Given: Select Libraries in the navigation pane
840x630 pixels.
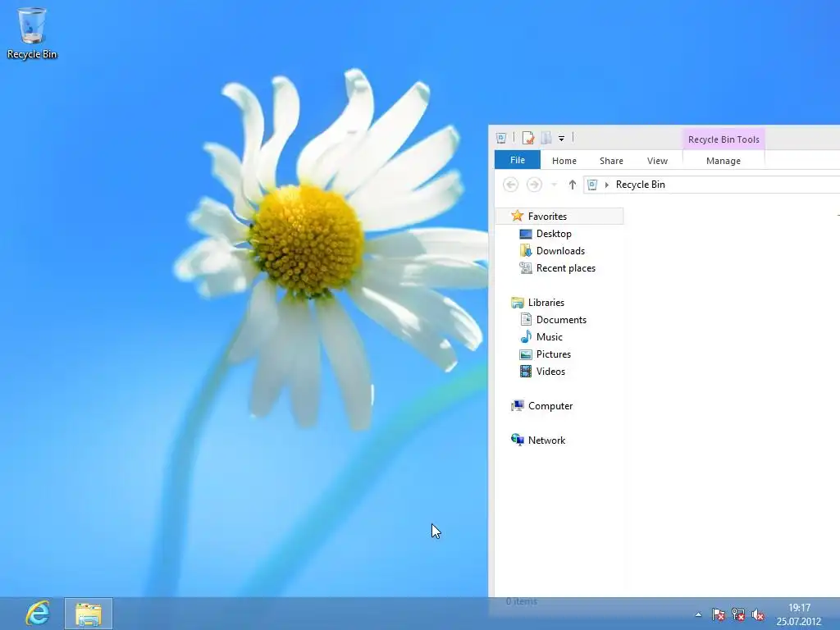Looking at the screenshot, I should pyautogui.click(x=546, y=302).
